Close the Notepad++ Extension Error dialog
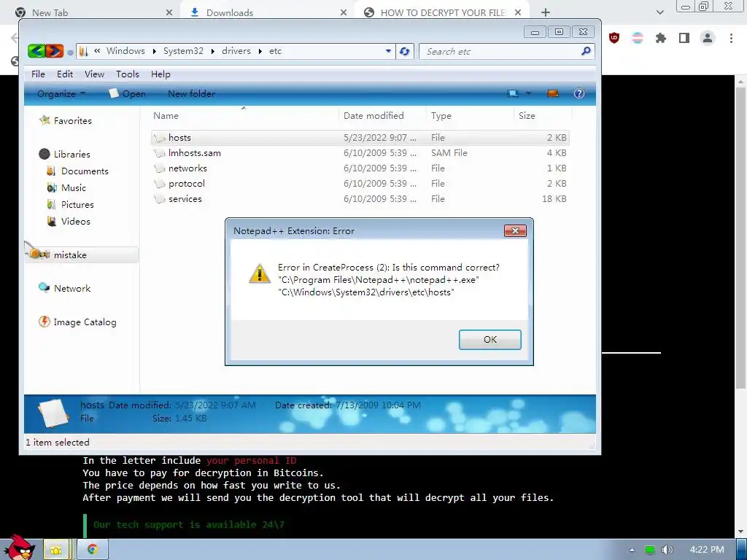This screenshot has height=560, width=747. tap(515, 231)
